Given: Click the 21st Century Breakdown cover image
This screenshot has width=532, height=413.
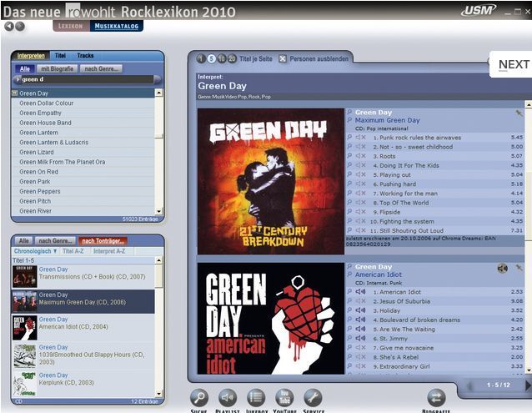Looking at the screenshot, I should [271, 181].
